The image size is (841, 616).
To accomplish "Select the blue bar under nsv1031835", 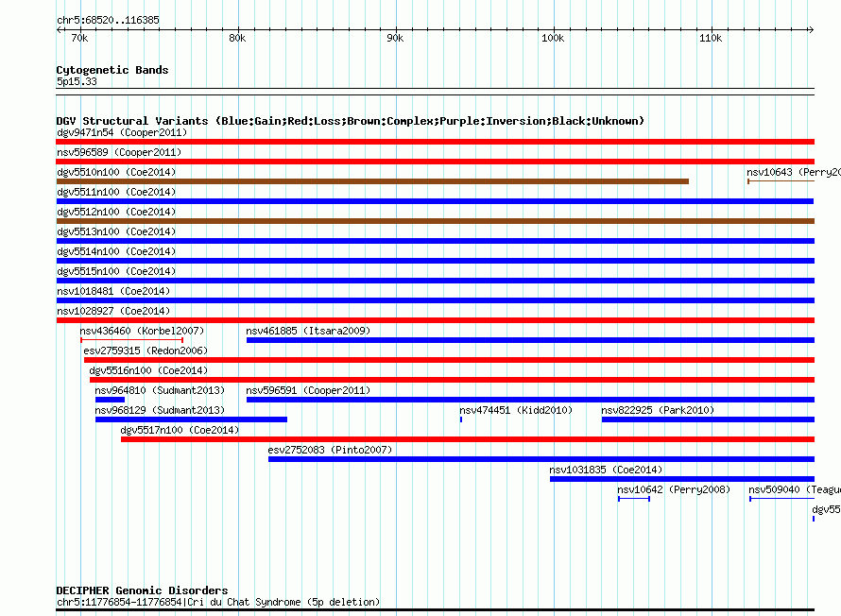I will 682,479.
